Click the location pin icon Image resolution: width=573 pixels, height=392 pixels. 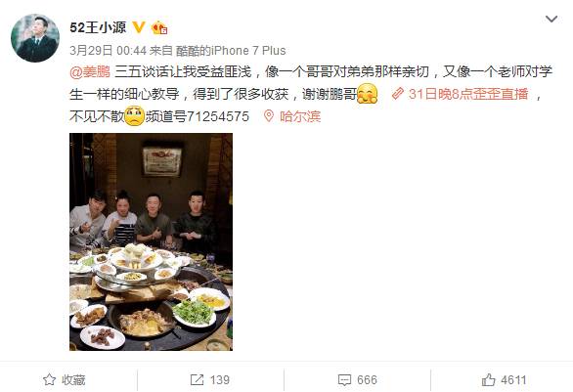pos(269,116)
